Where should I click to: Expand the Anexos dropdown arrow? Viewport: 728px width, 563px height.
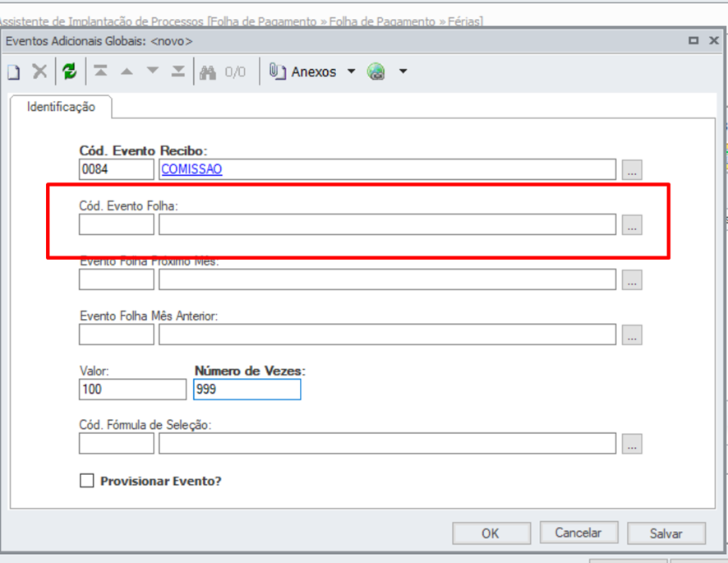352,72
